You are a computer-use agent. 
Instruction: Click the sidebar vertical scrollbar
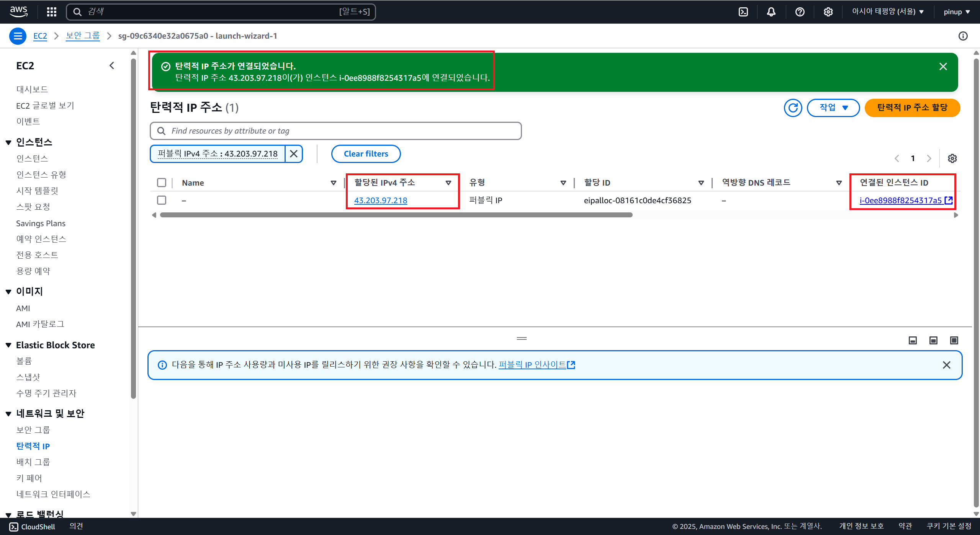(x=133, y=228)
